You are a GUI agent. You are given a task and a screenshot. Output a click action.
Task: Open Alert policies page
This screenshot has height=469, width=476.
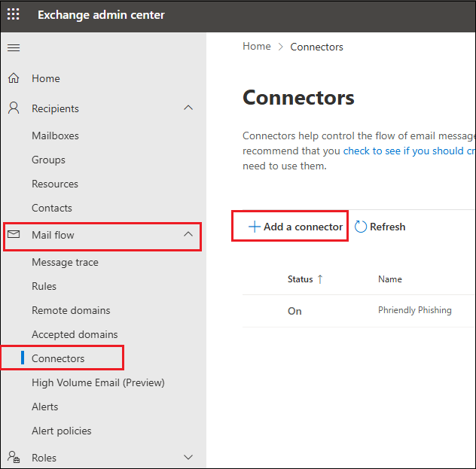62,431
